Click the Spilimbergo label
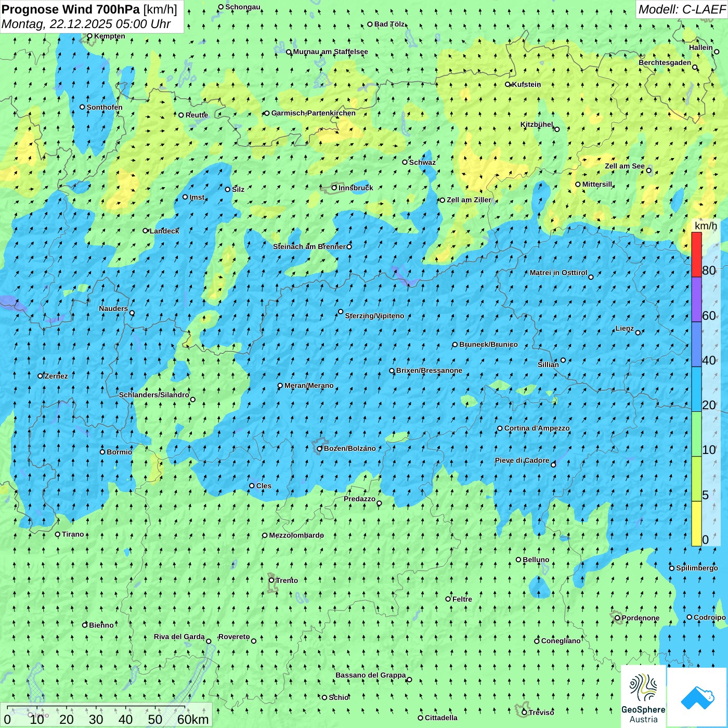 pos(697,568)
